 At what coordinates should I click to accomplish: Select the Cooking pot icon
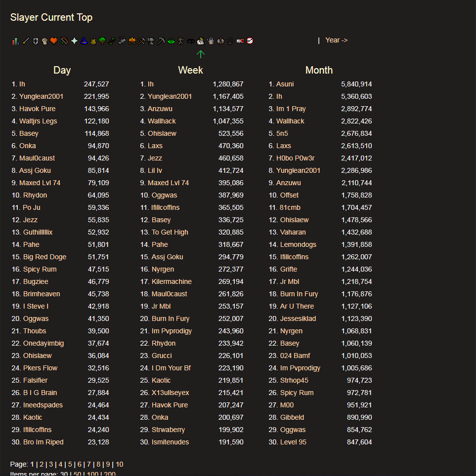pyautogui.click(x=93, y=41)
